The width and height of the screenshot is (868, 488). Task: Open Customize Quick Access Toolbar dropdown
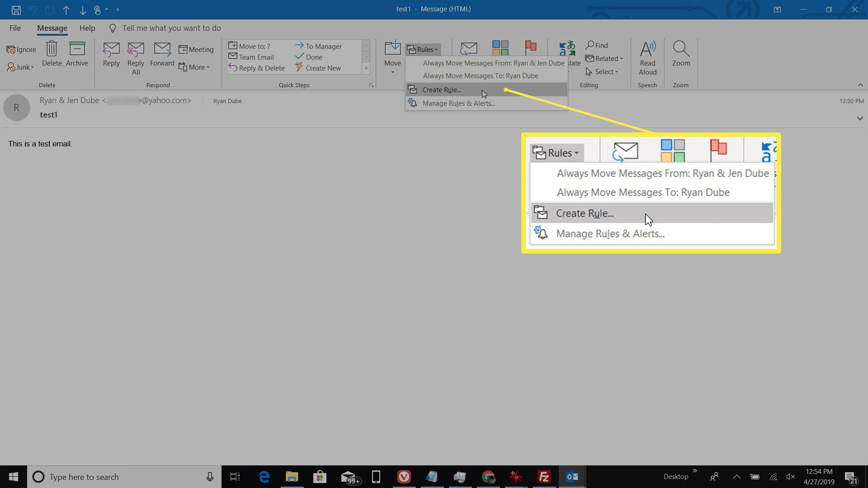point(118,9)
